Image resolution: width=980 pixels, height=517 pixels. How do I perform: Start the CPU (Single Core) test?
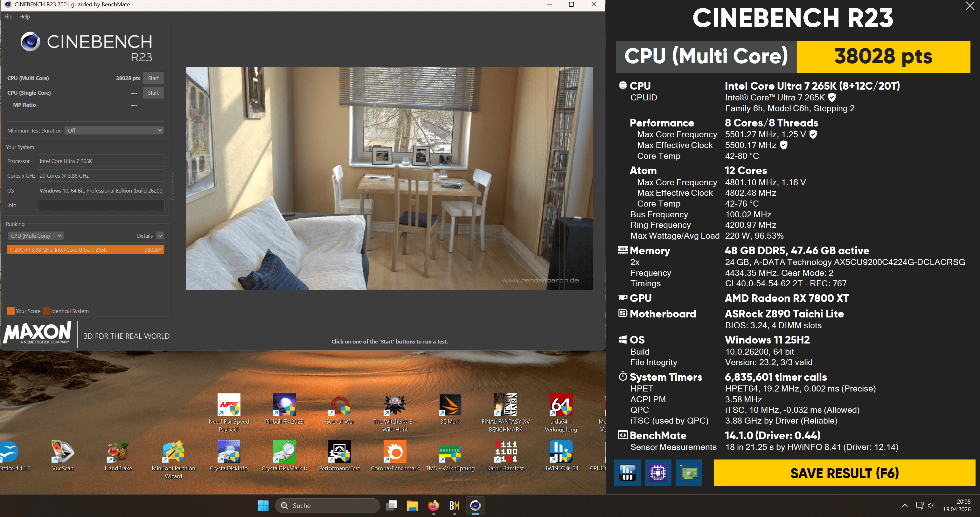(x=153, y=93)
